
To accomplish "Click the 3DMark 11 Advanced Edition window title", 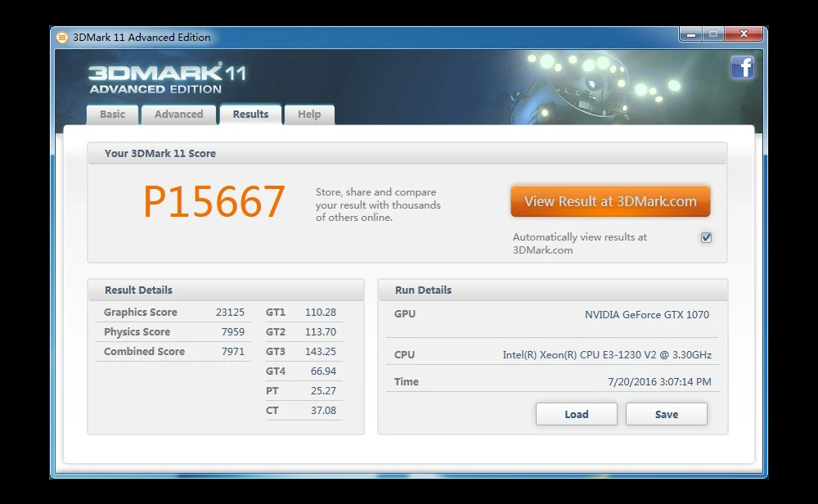I will click(x=142, y=38).
